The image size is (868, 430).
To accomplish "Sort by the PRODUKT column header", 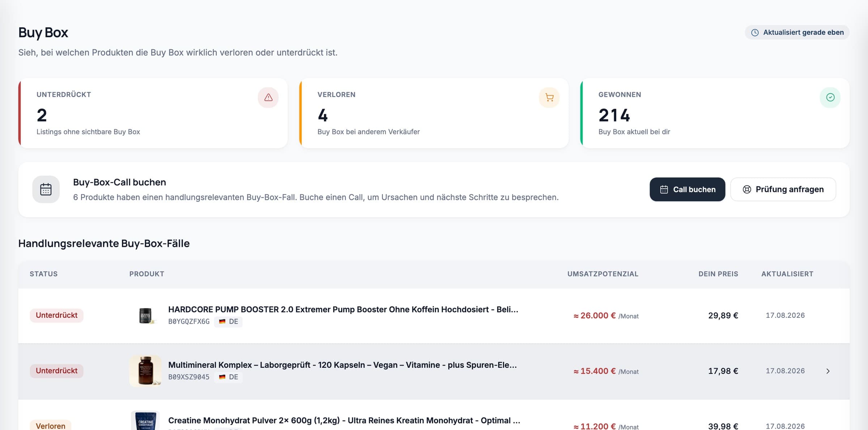I will pyautogui.click(x=147, y=274).
